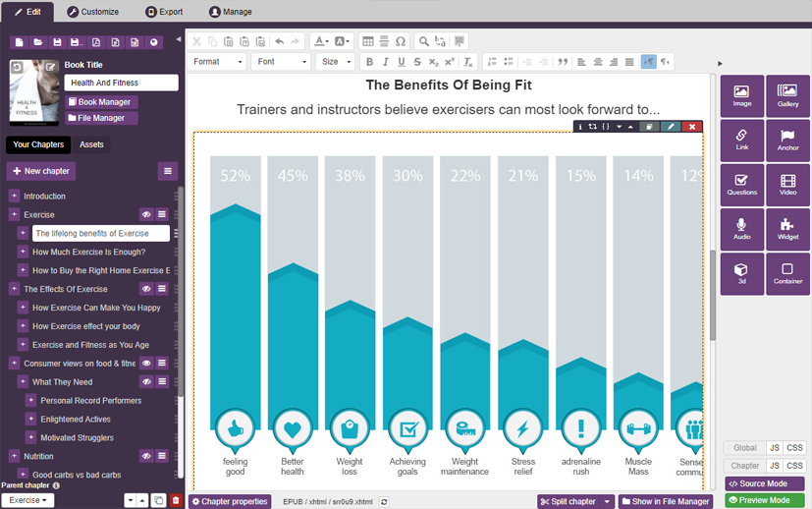Switch to the Assets tab
The height and width of the screenshot is (509, 812).
91,144
